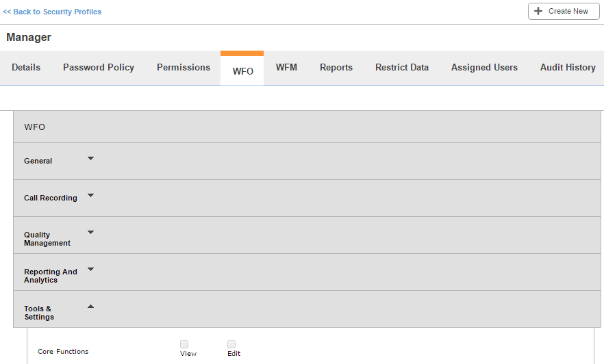View the Assigned Users tab
604x364 pixels.
tap(484, 68)
